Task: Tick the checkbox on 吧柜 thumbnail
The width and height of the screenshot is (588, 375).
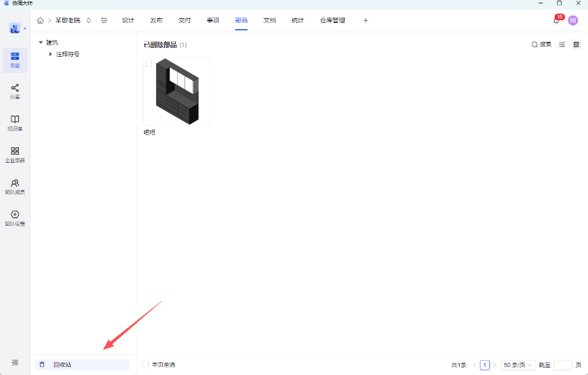Action: tap(149, 64)
